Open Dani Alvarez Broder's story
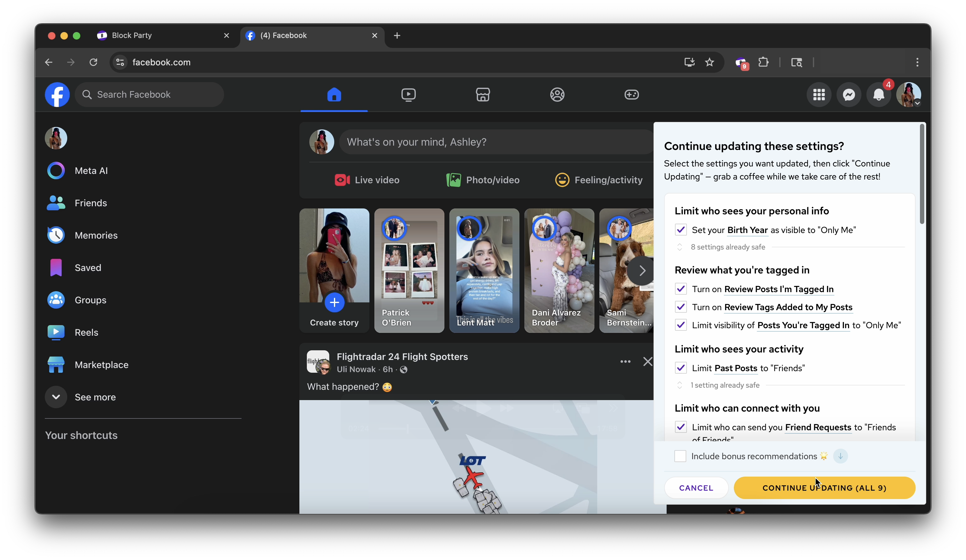The image size is (966, 560). [559, 271]
